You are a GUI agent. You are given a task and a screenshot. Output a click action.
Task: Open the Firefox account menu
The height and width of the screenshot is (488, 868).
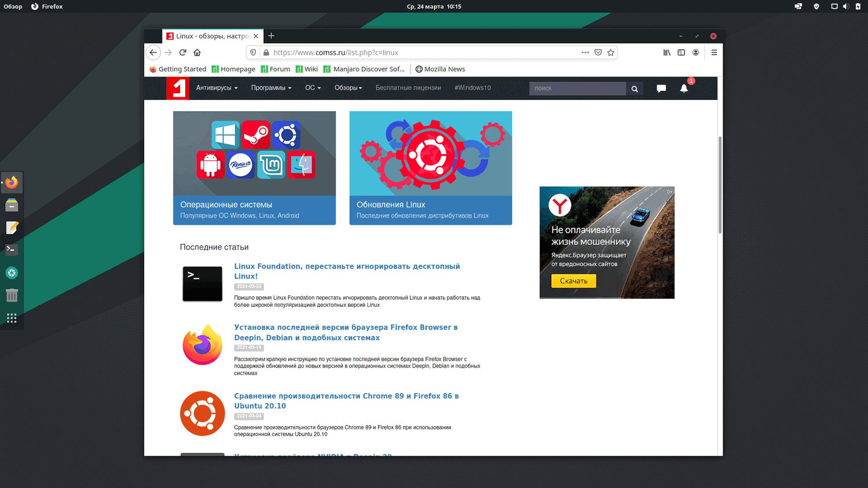[696, 53]
